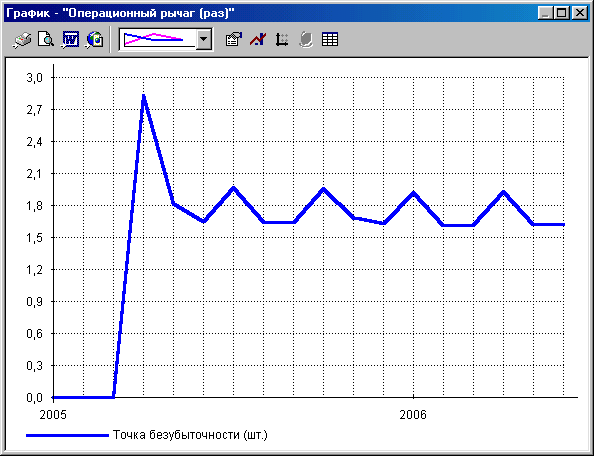Screen dimensions: 594x456
Task: Click the 3,0 y-axis value
Action: pyautogui.click(x=34, y=78)
